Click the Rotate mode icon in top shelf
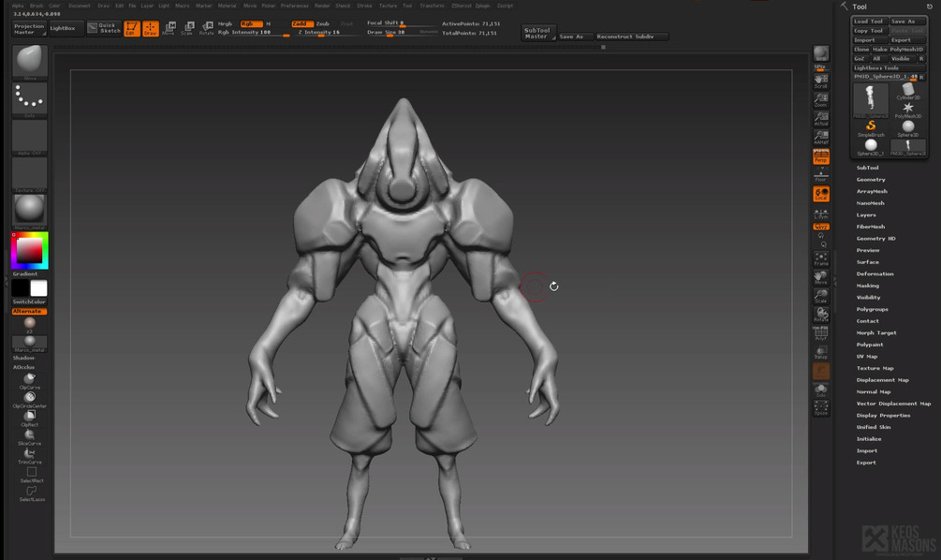 tap(206, 28)
